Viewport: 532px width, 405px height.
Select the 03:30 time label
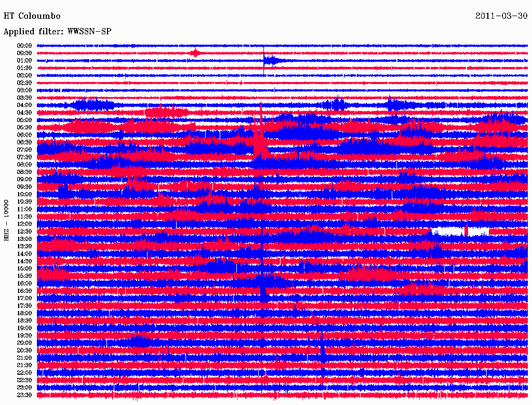click(x=24, y=98)
